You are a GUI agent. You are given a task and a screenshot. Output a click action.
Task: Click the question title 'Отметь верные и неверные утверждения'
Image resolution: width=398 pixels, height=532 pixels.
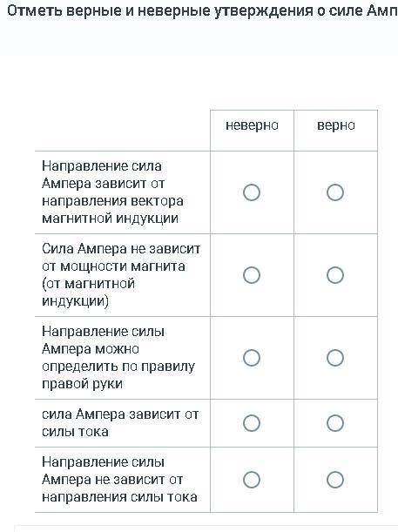[202, 10]
